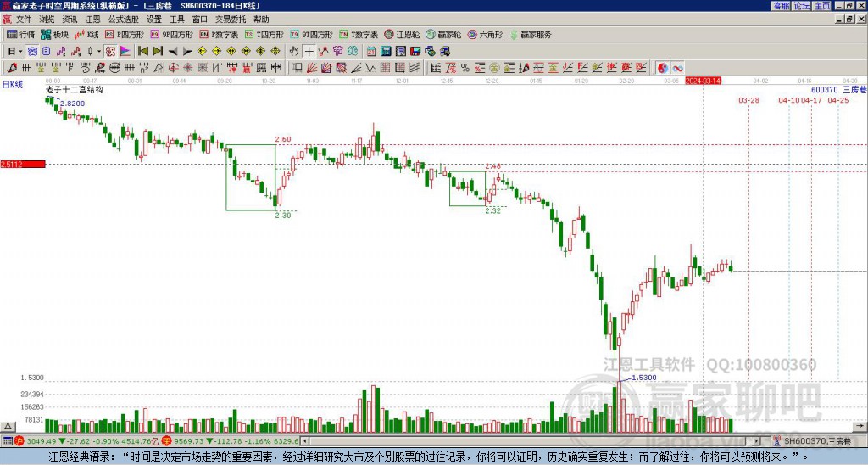Open the 工具 menu
The height and width of the screenshot is (465, 868).
pyautogui.click(x=177, y=20)
